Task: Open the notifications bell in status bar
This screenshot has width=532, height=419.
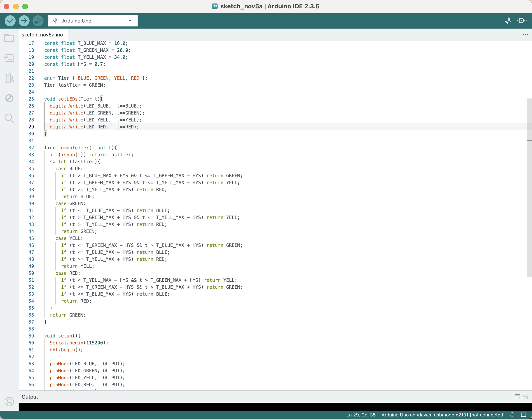Action: point(512,415)
